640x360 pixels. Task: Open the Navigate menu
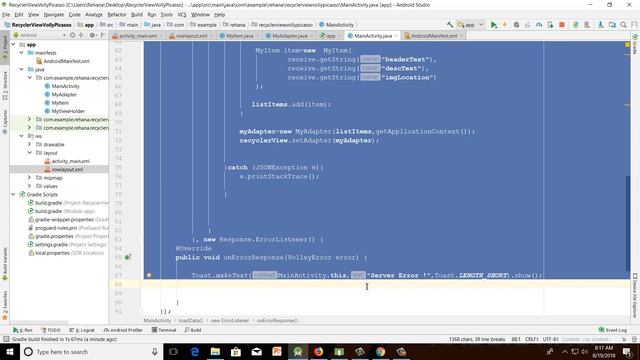(x=53, y=14)
